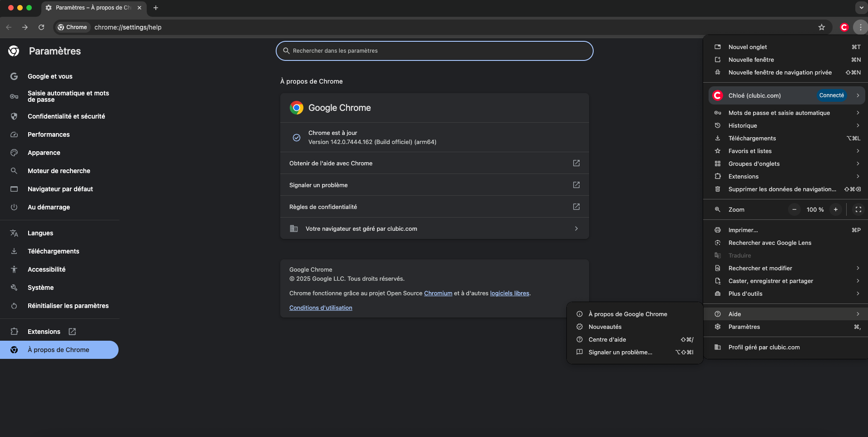Expand the Plus d'outils submenu
This screenshot has width=868, height=437.
coord(786,293)
